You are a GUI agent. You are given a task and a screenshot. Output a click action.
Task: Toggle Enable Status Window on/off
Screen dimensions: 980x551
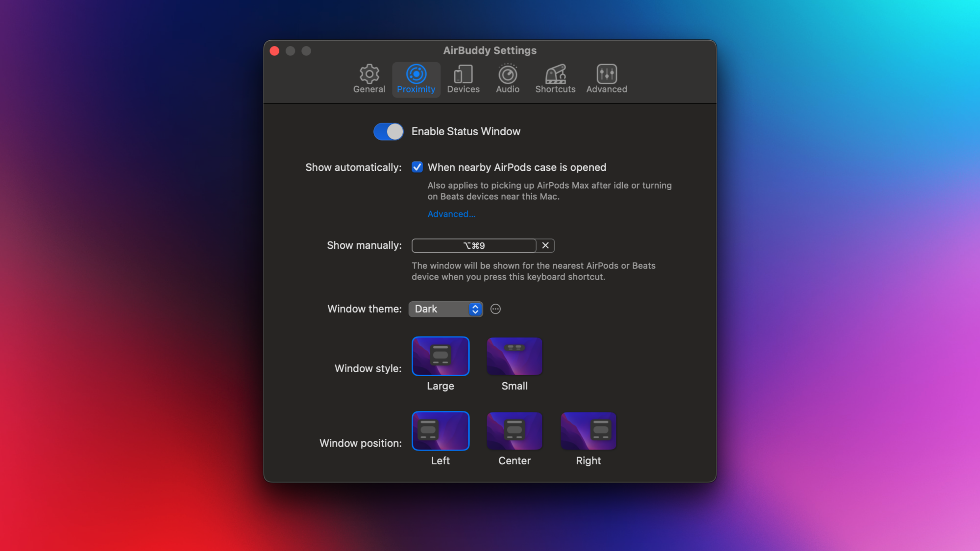(389, 131)
